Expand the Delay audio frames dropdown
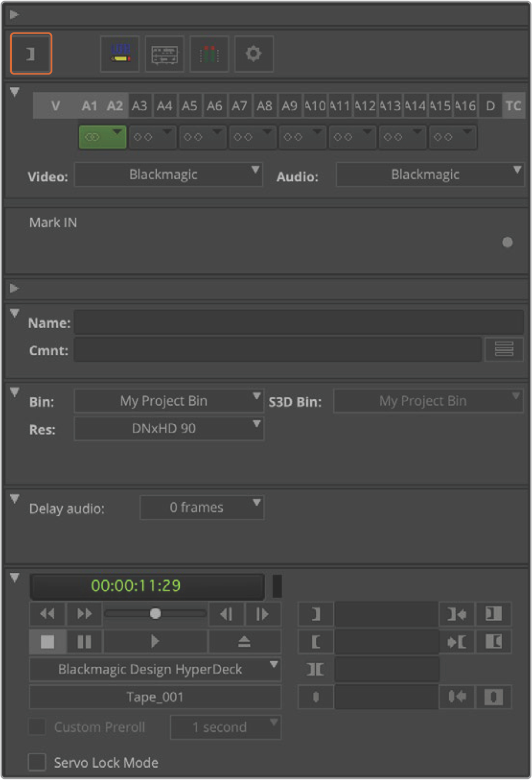Image resolution: width=532 pixels, height=780 pixels. (x=202, y=508)
